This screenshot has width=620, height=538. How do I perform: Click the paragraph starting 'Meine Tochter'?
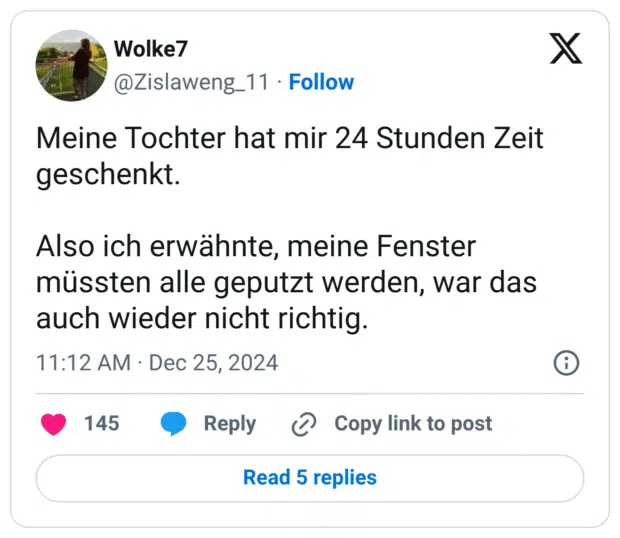click(290, 155)
